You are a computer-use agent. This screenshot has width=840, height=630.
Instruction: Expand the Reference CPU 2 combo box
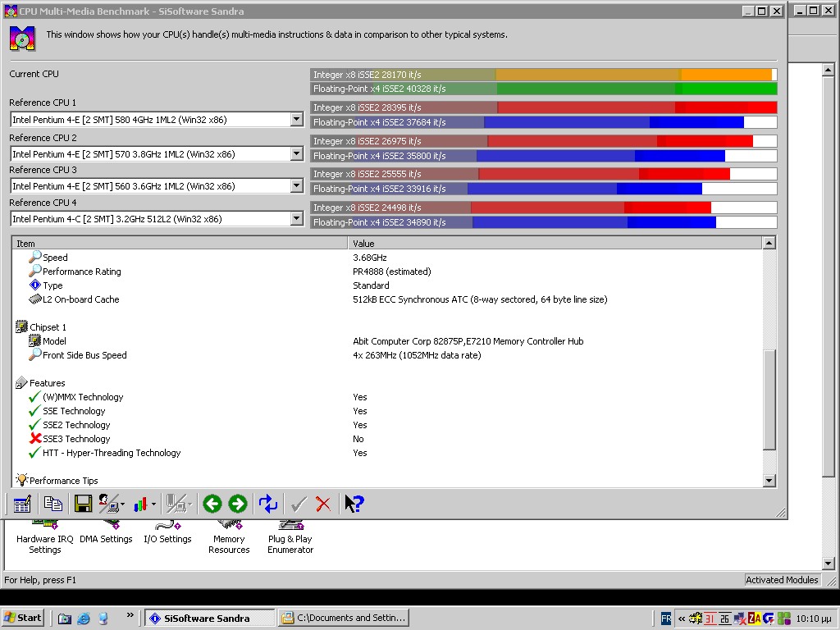click(297, 154)
